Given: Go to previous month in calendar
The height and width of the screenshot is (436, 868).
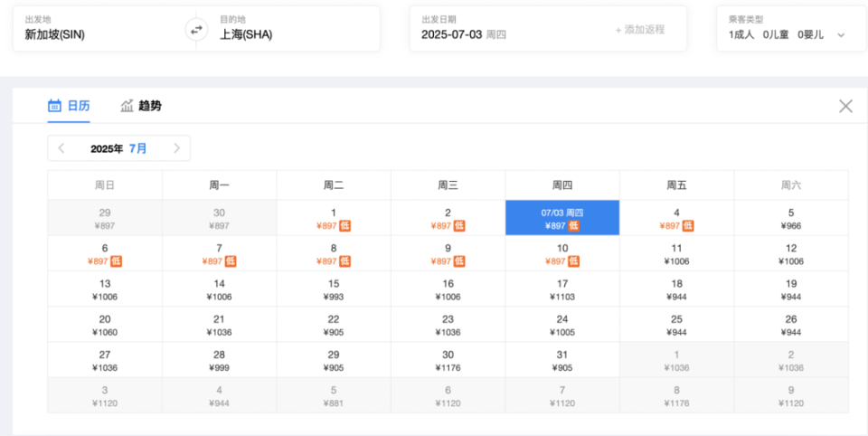Looking at the screenshot, I should (x=61, y=148).
